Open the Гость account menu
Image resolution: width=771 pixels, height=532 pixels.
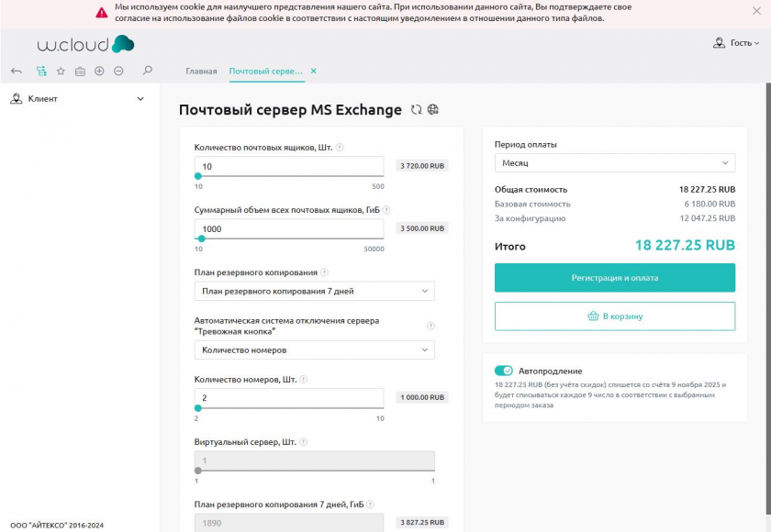point(737,42)
